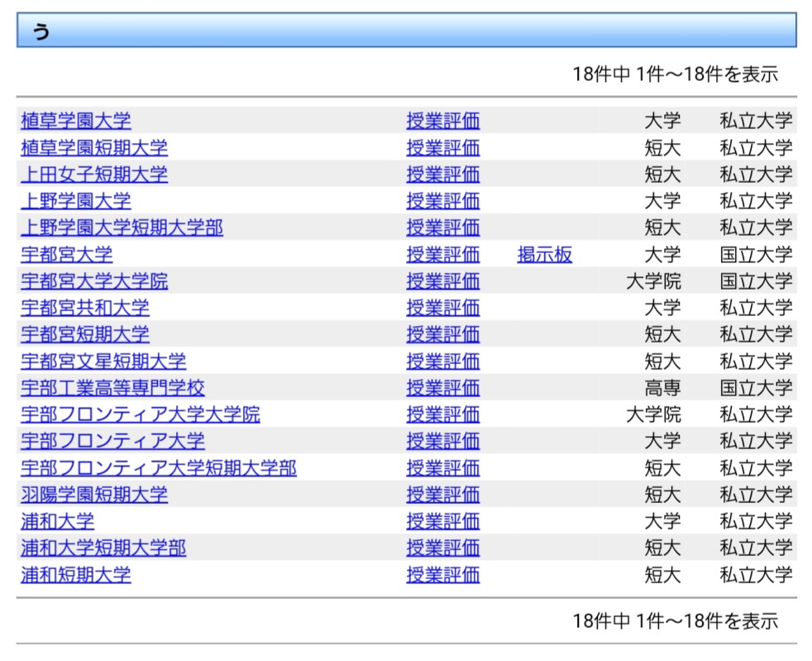Click 授業評価 for 宇都宮文星短期大学

(x=442, y=361)
